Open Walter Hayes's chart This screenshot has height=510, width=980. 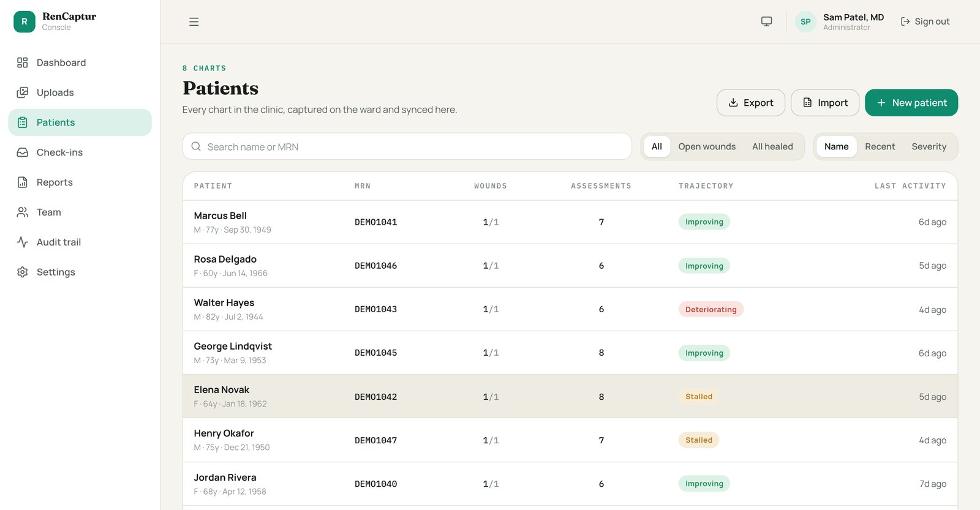pos(570,309)
